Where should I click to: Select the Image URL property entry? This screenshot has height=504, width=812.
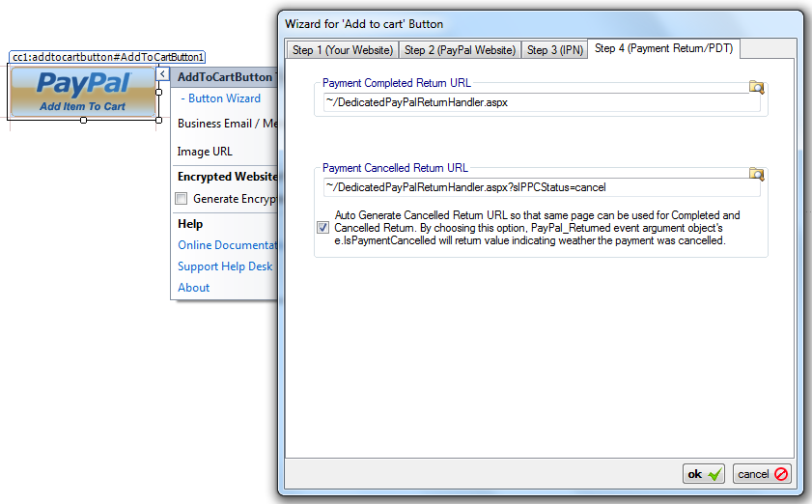point(205,152)
